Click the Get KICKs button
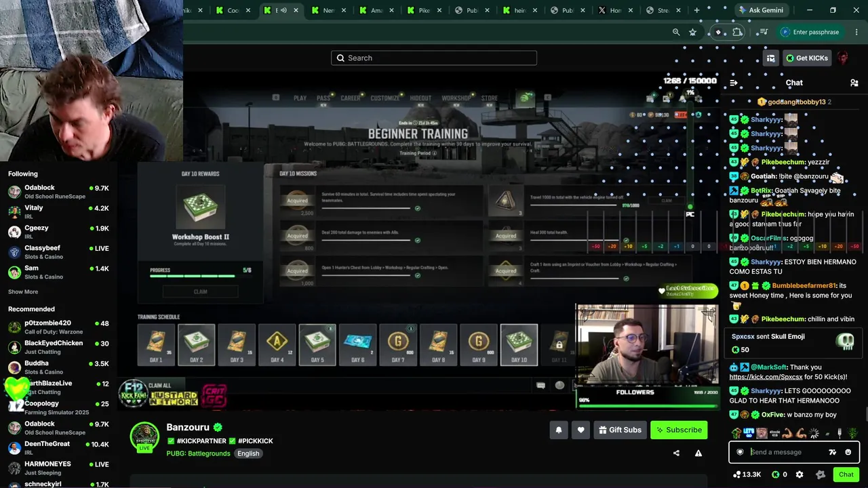This screenshot has height=488, width=868. [807, 58]
